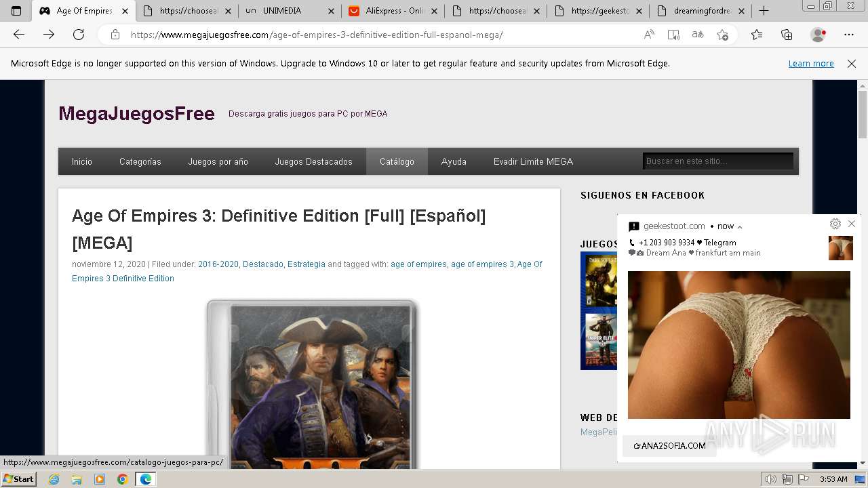Click the 'Buscar en este sitio' search field

[x=717, y=161]
